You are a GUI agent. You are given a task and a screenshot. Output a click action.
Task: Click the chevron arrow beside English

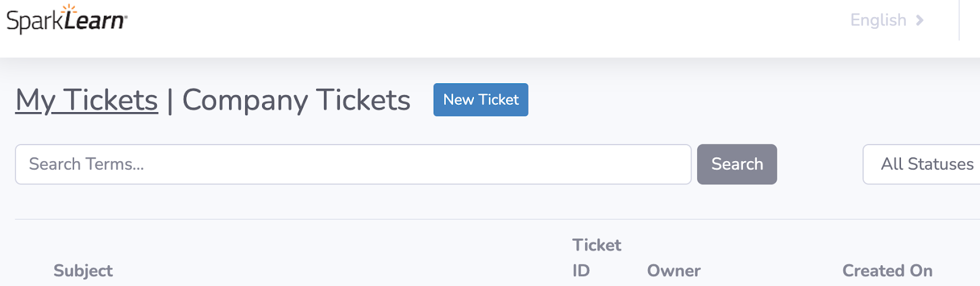coord(919,20)
